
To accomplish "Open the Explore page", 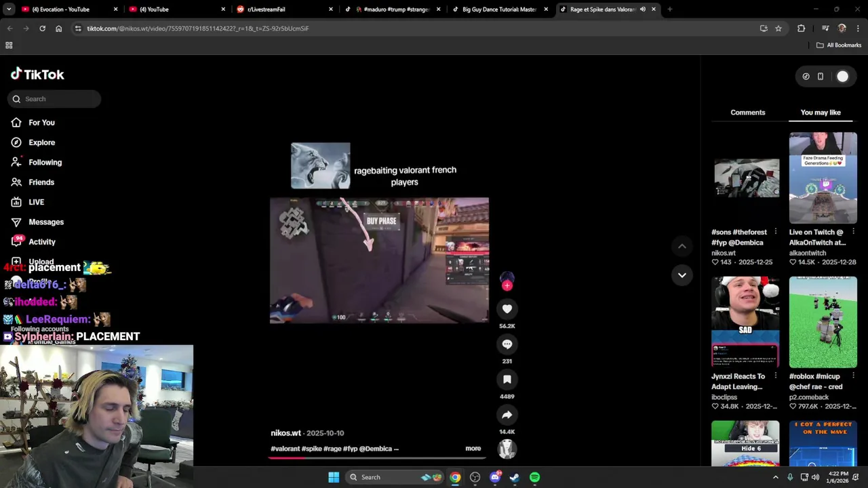I will click(x=41, y=142).
